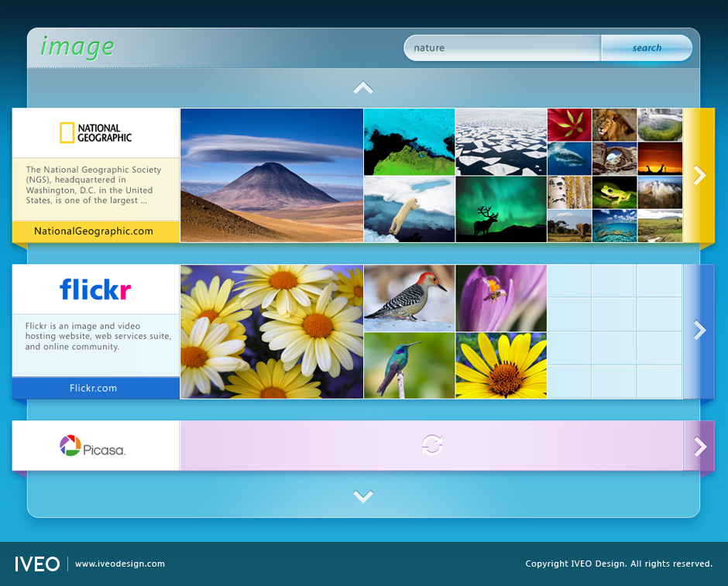This screenshot has width=728, height=586.
Task: Open the orange sunset silhouette thumbnail
Action: [660, 159]
